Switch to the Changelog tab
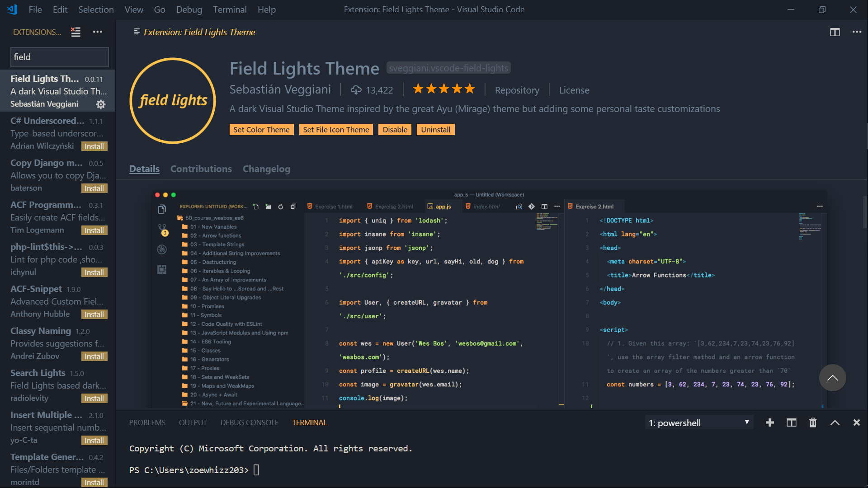868x488 pixels. coord(266,169)
